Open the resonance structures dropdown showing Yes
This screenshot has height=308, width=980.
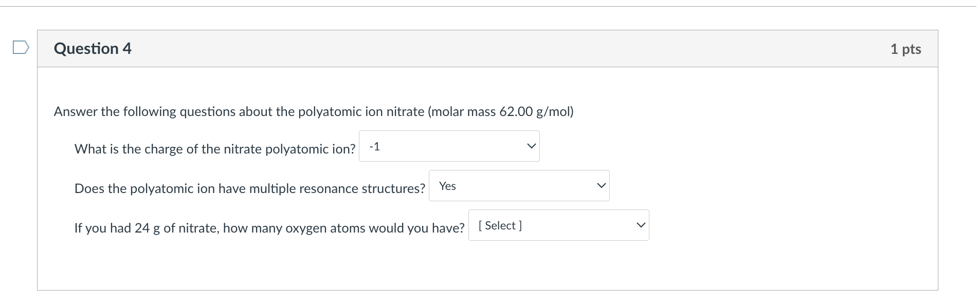[x=519, y=186]
